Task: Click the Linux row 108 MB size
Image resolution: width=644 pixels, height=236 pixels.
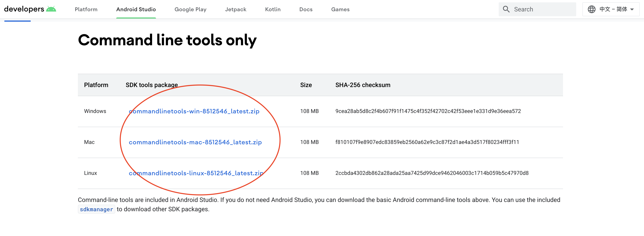Action: (x=309, y=173)
